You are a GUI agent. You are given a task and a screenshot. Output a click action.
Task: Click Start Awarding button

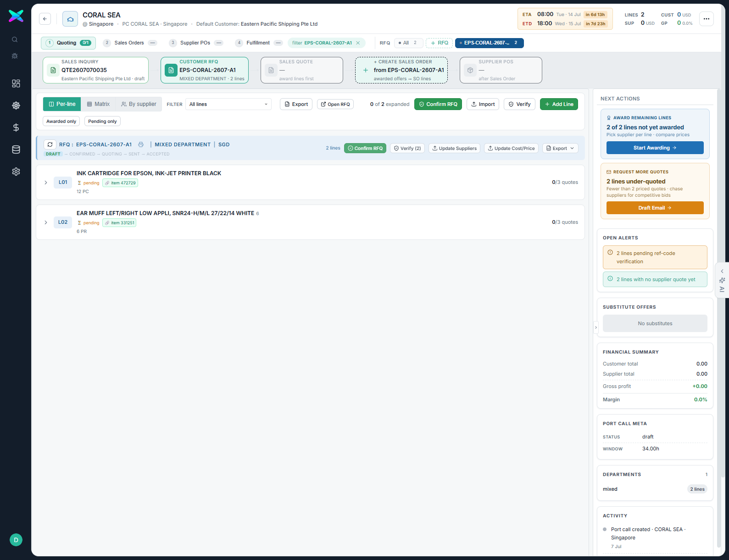click(x=655, y=148)
